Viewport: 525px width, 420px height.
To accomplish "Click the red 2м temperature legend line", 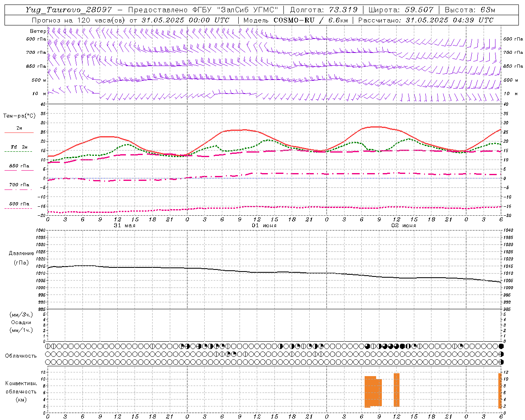I will click(x=19, y=132).
